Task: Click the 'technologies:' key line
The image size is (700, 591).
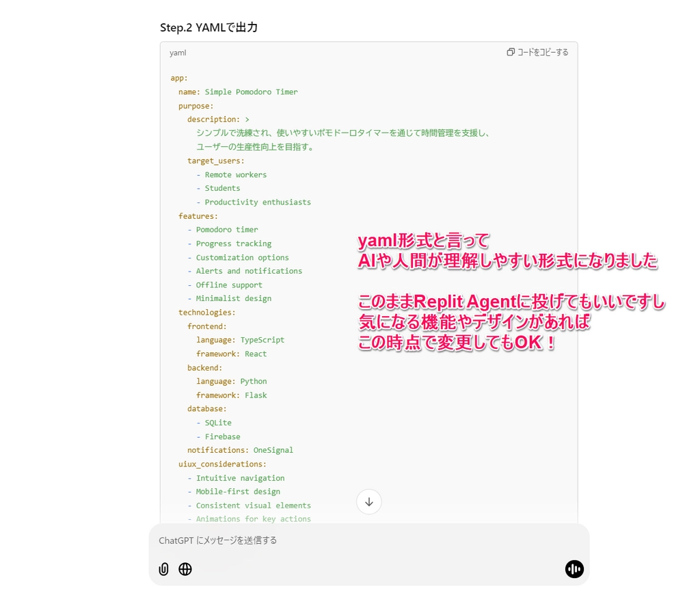Action: click(206, 312)
